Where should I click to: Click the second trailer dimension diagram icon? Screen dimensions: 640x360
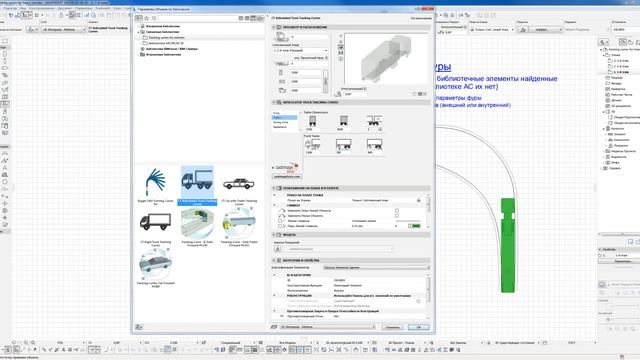[344, 121]
